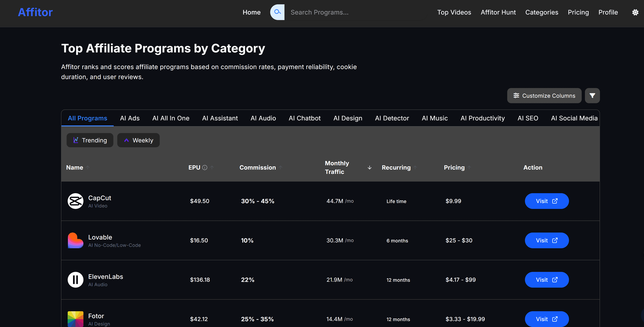Click the CapCut logo icon
Image resolution: width=644 pixels, height=327 pixels.
(x=75, y=201)
